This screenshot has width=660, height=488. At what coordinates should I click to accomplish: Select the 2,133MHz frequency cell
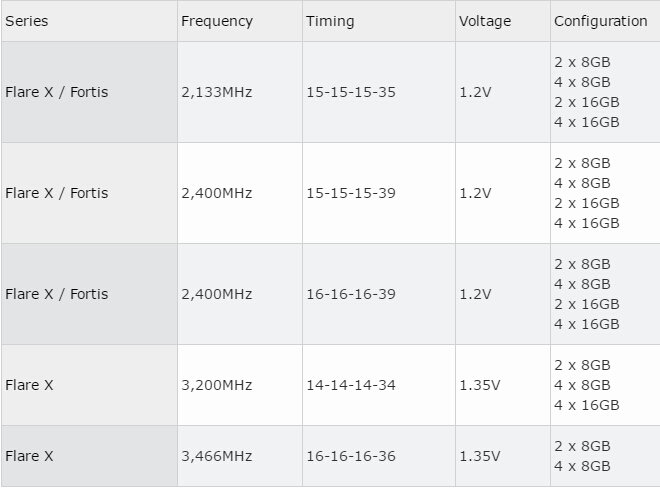click(240, 92)
